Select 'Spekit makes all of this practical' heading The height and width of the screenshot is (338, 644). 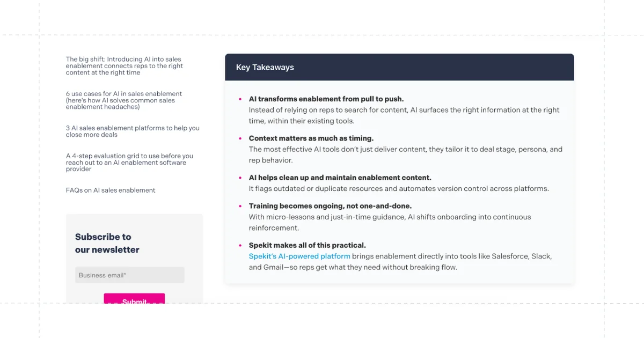point(308,246)
